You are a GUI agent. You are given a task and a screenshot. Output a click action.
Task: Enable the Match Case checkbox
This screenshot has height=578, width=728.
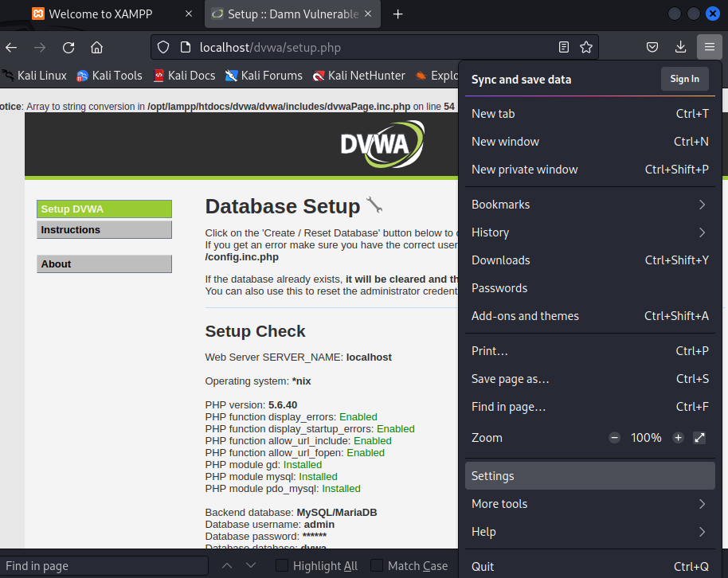pos(377,565)
